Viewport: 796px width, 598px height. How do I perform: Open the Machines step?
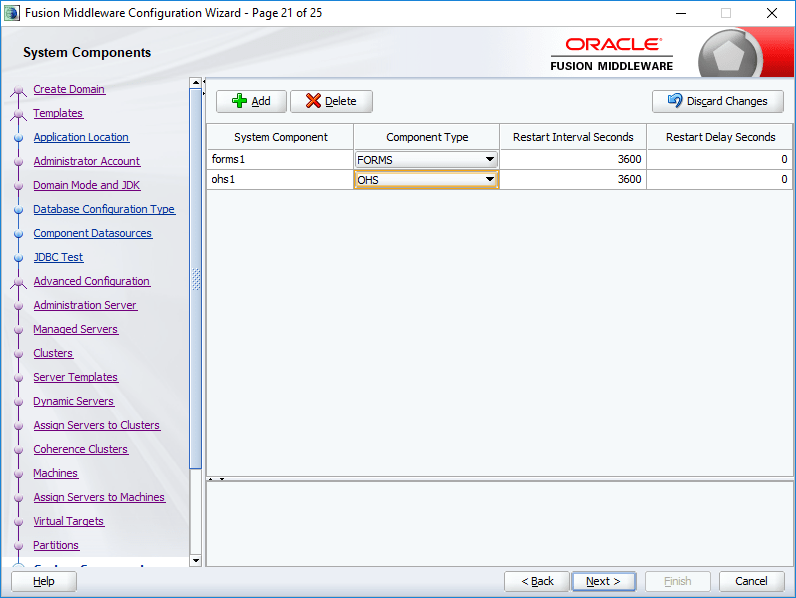click(55, 473)
